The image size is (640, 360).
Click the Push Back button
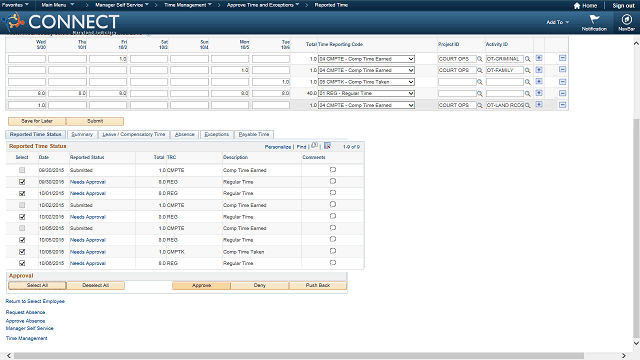click(x=318, y=285)
